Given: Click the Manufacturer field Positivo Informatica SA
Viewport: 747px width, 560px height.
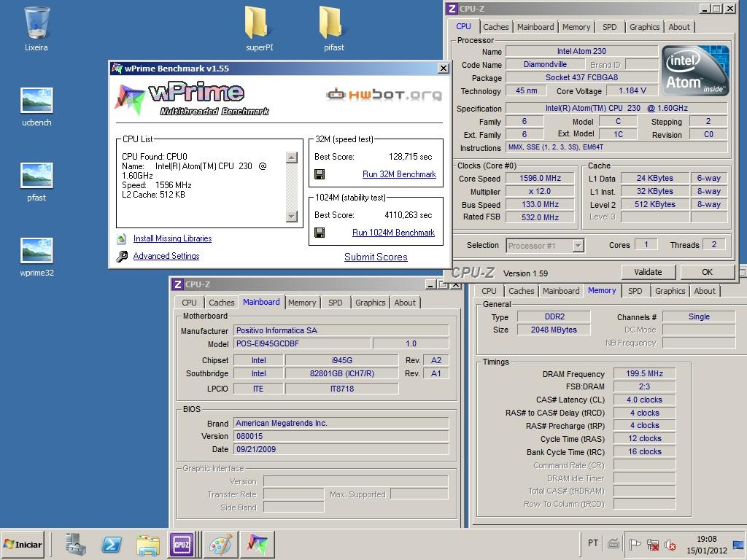Looking at the screenshot, I should [x=341, y=330].
